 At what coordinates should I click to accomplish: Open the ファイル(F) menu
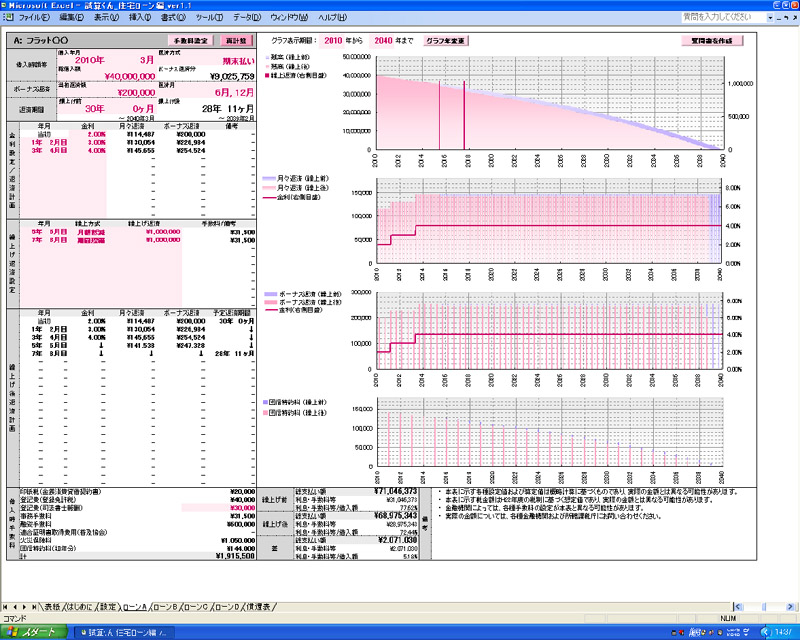pos(34,17)
